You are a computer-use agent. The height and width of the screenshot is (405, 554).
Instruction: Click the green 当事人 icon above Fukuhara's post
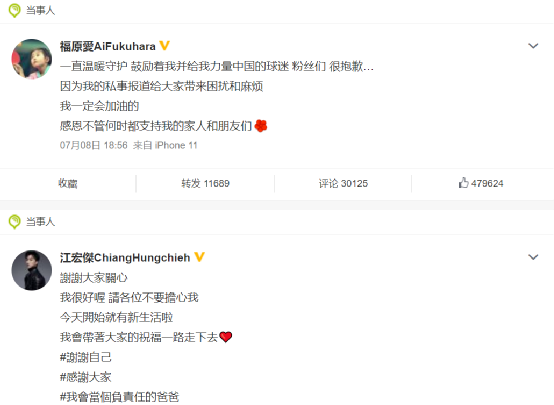pyautogui.click(x=14, y=11)
